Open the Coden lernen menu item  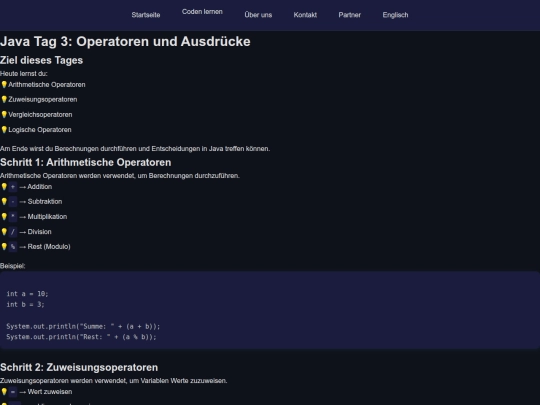pyautogui.click(x=202, y=12)
